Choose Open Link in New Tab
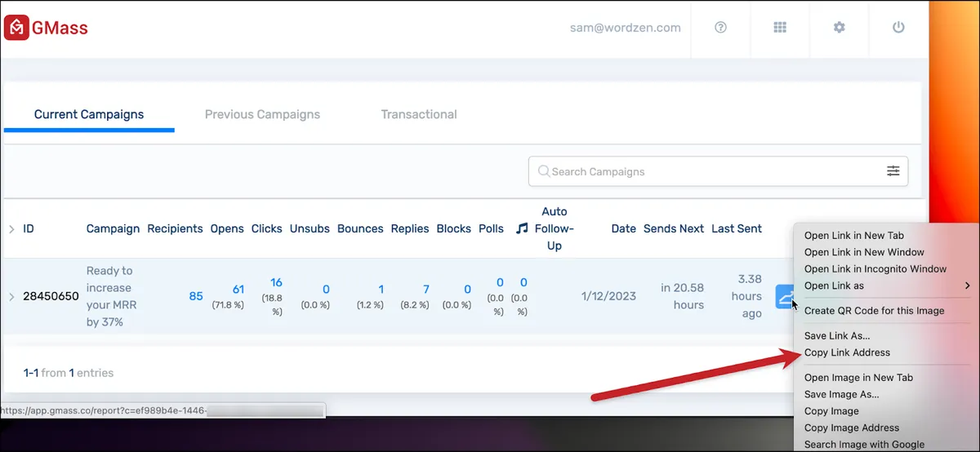 [x=854, y=235]
